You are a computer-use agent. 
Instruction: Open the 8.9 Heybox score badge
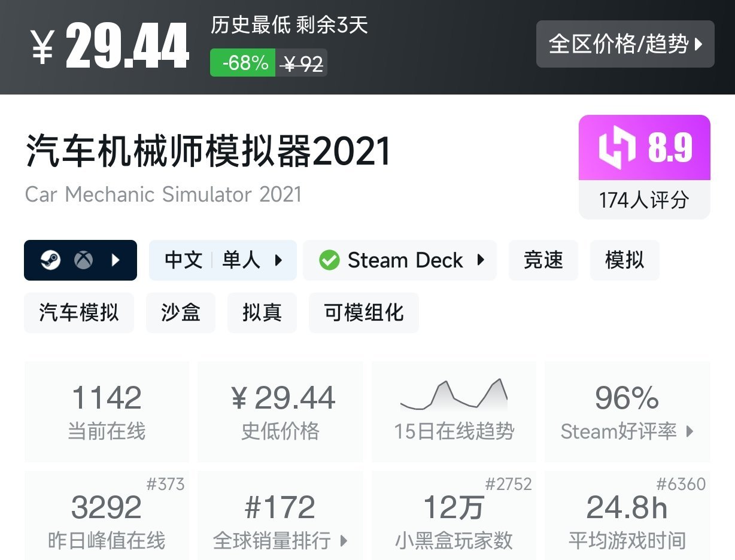click(x=645, y=148)
